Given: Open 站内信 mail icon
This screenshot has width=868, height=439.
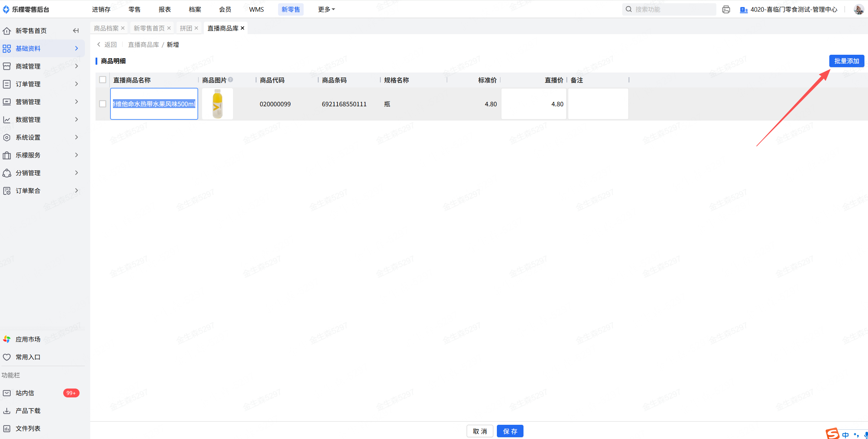Looking at the screenshot, I should coord(7,393).
